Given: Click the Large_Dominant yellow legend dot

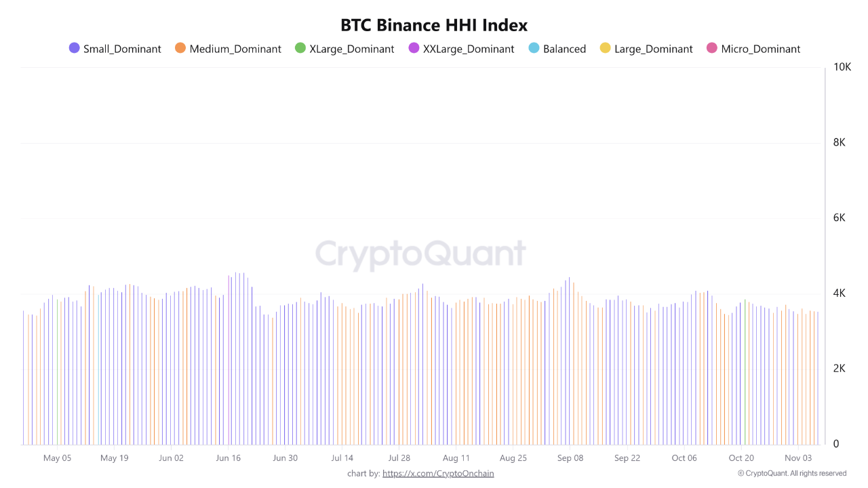Looking at the screenshot, I should click(606, 48).
